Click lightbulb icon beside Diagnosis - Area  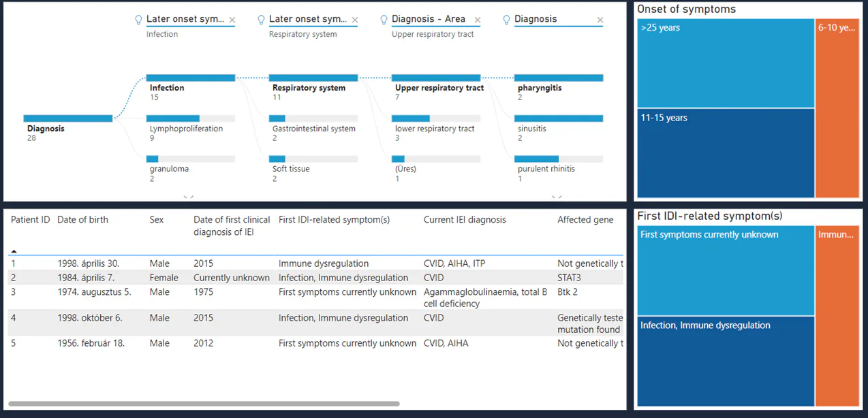[384, 20]
